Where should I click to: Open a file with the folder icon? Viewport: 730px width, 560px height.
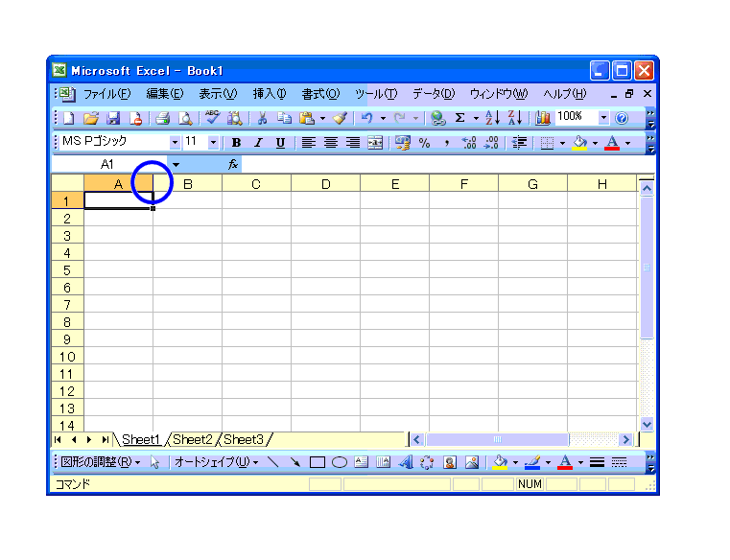(x=91, y=118)
